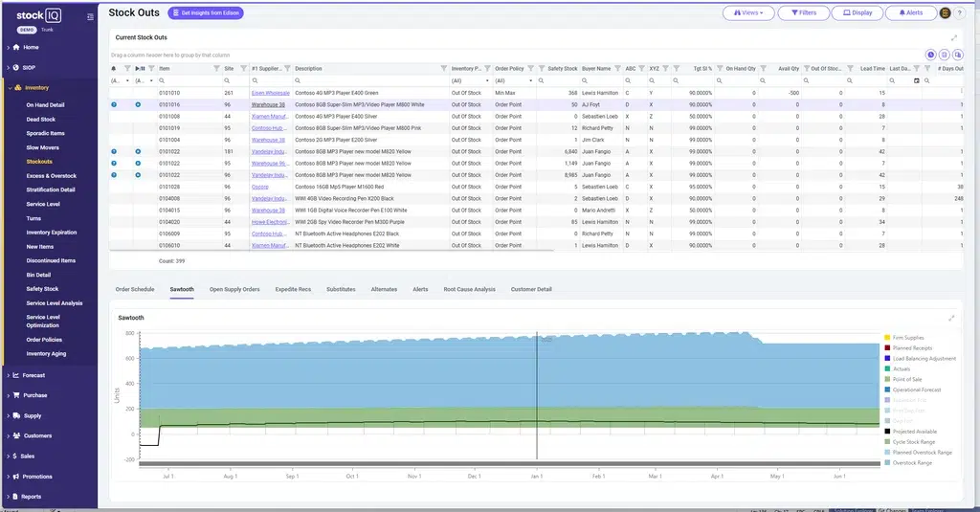
Task: Click the alert icon for item 0101016
Action: [x=114, y=104]
